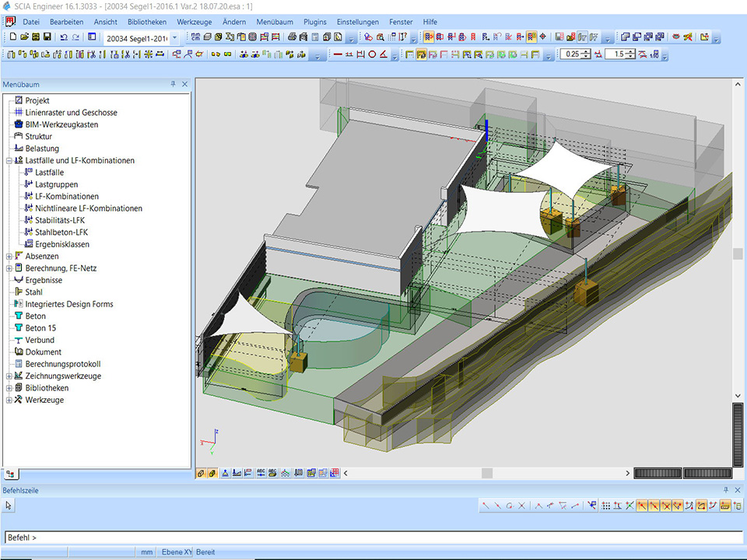Toggle first view-parameter button below viewport
747x560 pixels.
pos(201,473)
